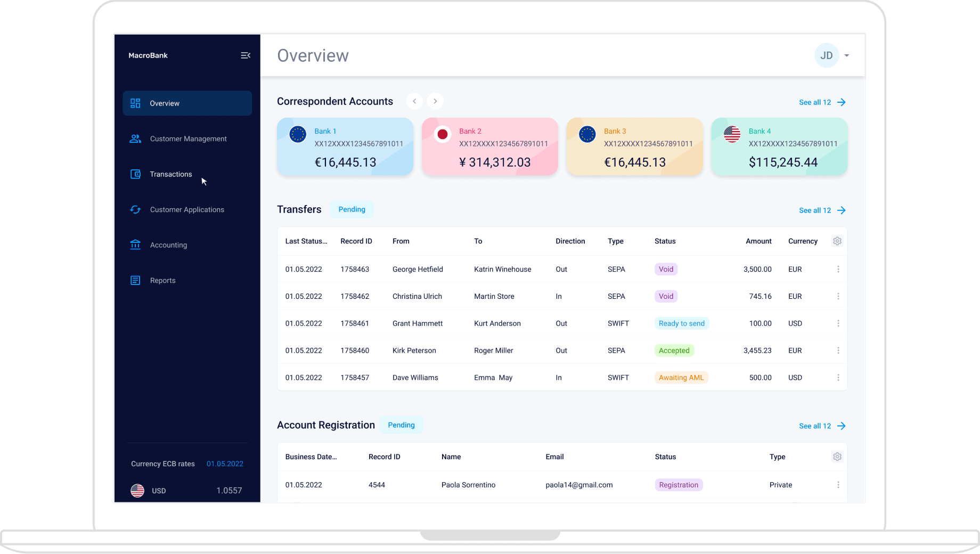The height and width of the screenshot is (554, 980).
Task: Click the gear icon on Account Registration table
Action: [x=837, y=457]
